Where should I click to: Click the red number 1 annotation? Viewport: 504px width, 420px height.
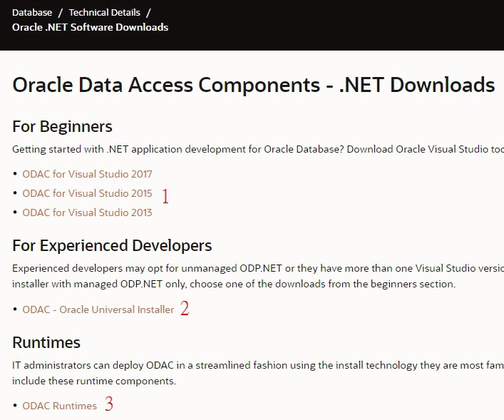point(165,196)
